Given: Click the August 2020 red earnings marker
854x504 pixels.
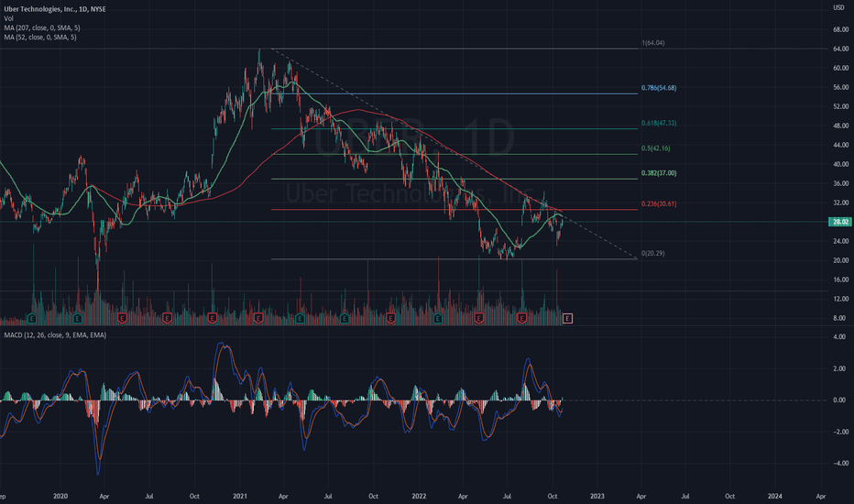Looking at the screenshot, I should pos(167,318).
